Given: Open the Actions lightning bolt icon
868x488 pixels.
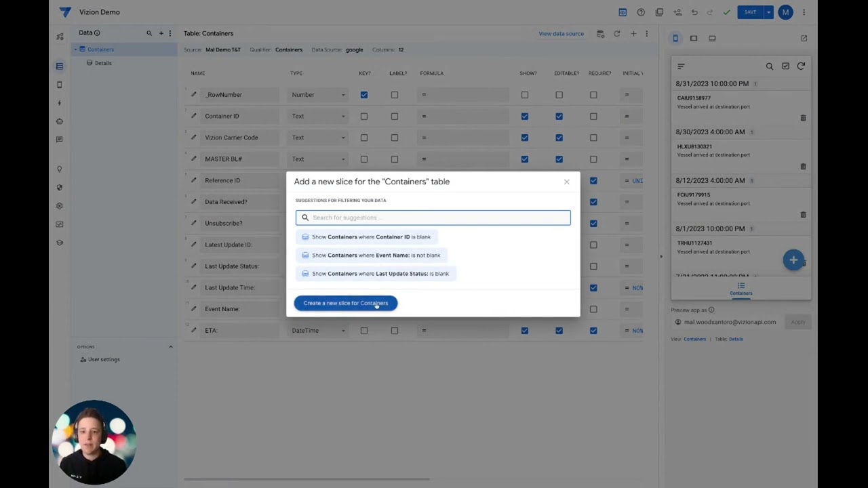Looking at the screenshot, I should pos(60,103).
